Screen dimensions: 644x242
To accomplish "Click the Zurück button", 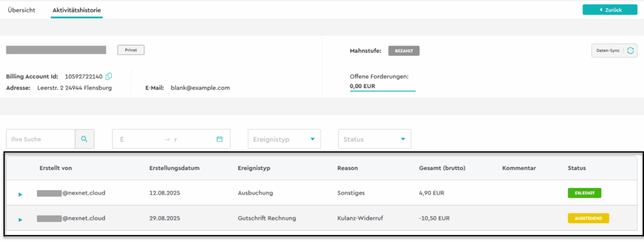I will tap(610, 10).
